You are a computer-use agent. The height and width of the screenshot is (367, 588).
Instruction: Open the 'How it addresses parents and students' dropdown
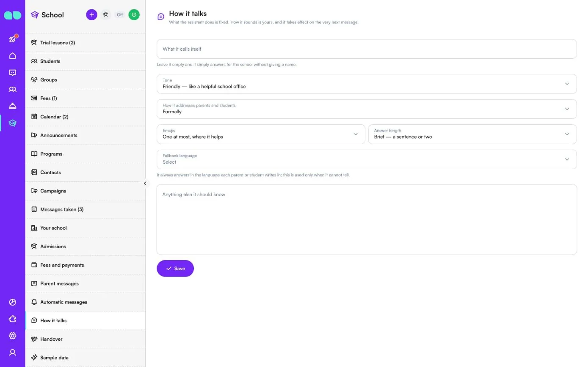tap(367, 109)
